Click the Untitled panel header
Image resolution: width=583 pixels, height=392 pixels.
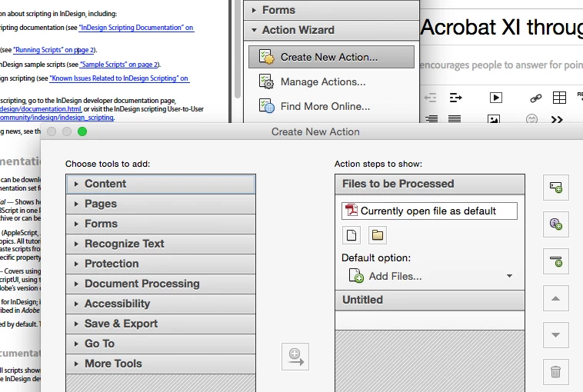[430, 300]
